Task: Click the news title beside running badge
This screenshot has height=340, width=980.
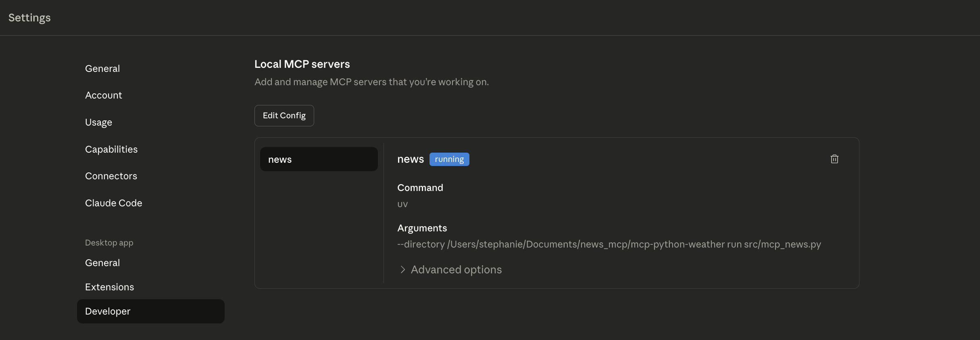Action: pos(411,159)
